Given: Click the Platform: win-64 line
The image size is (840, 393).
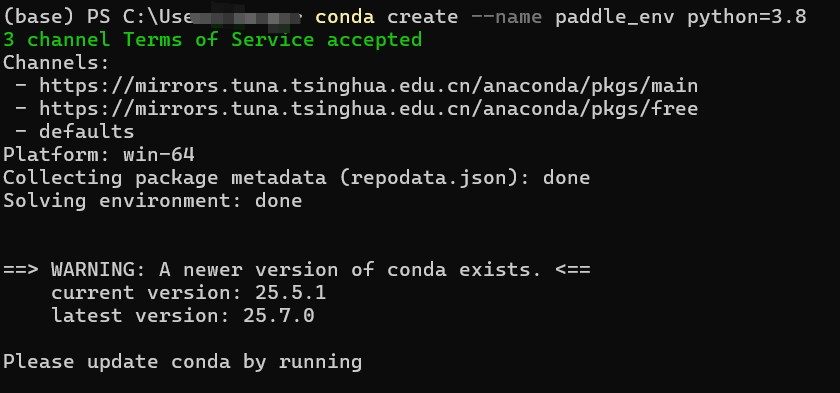Looking at the screenshot, I should tap(99, 155).
